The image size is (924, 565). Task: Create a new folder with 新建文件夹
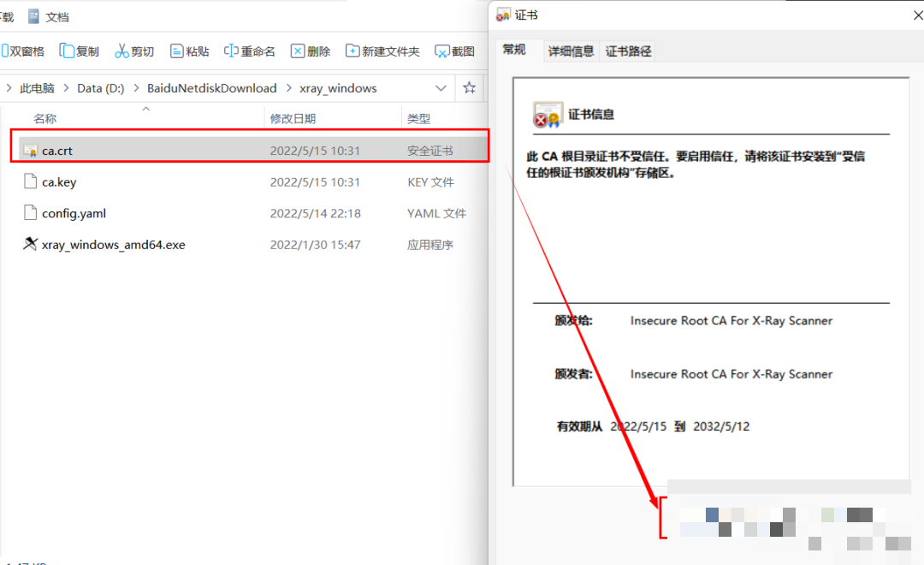point(382,51)
